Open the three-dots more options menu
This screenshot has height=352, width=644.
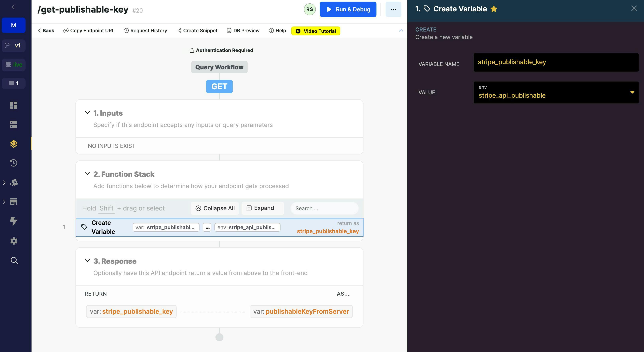[x=393, y=10]
